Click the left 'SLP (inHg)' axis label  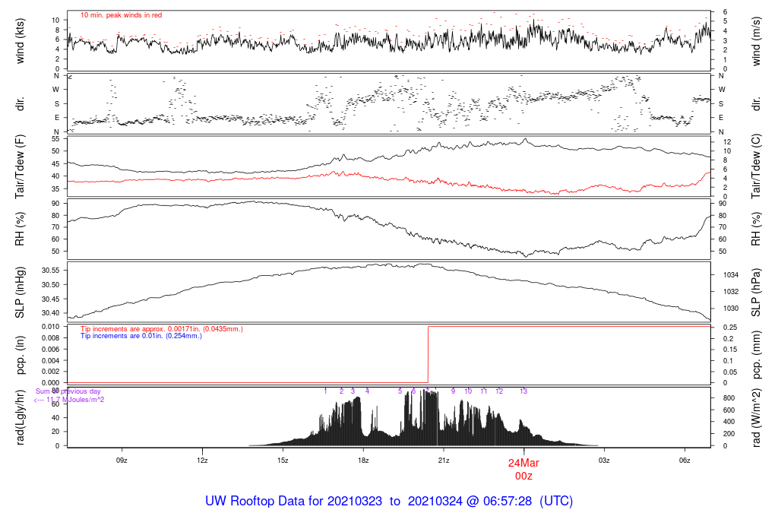20,293
